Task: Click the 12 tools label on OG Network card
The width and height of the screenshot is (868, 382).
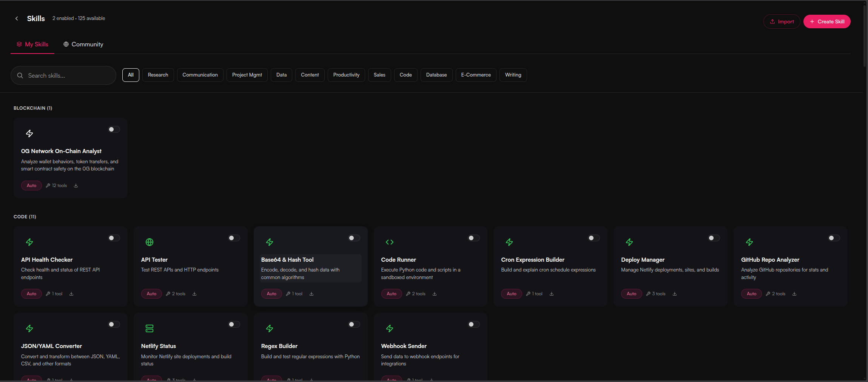Action: (x=57, y=186)
